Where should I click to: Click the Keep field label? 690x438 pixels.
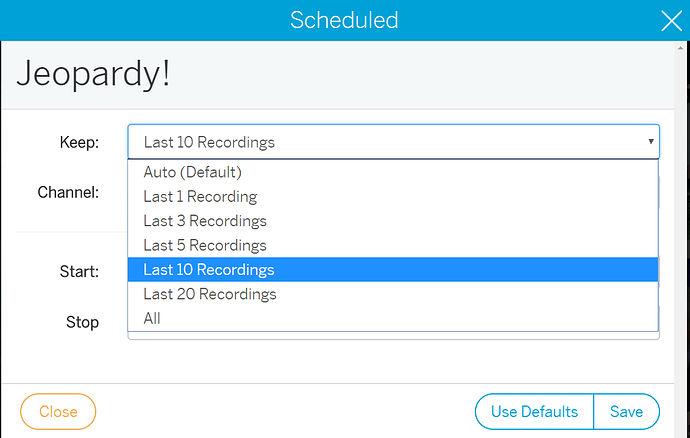(79, 142)
